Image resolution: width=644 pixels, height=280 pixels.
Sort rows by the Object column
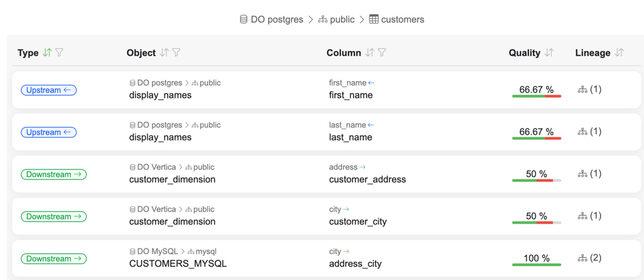tap(165, 52)
